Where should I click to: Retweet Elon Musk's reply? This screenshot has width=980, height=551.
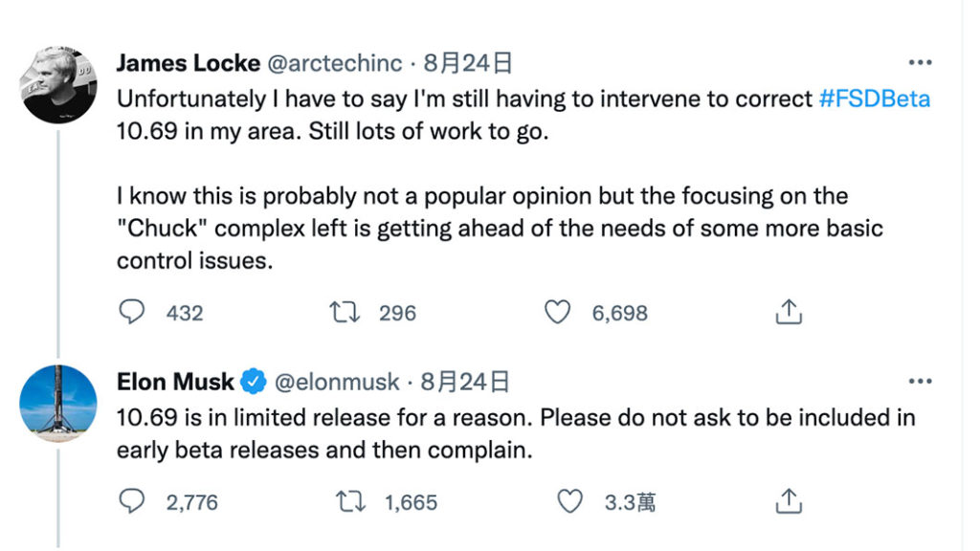coord(350,501)
